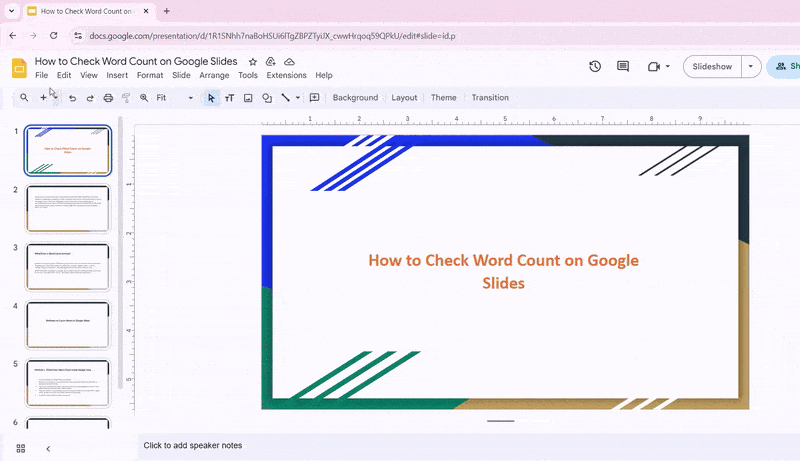
Task: Select the text box tool
Action: point(229,98)
